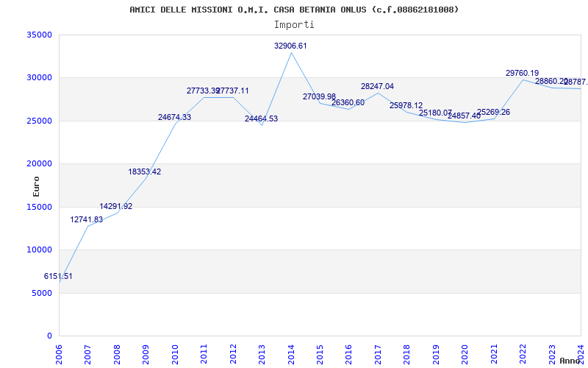
Task: Click the x-axis year 2009
Action: click(x=146, y=354)
